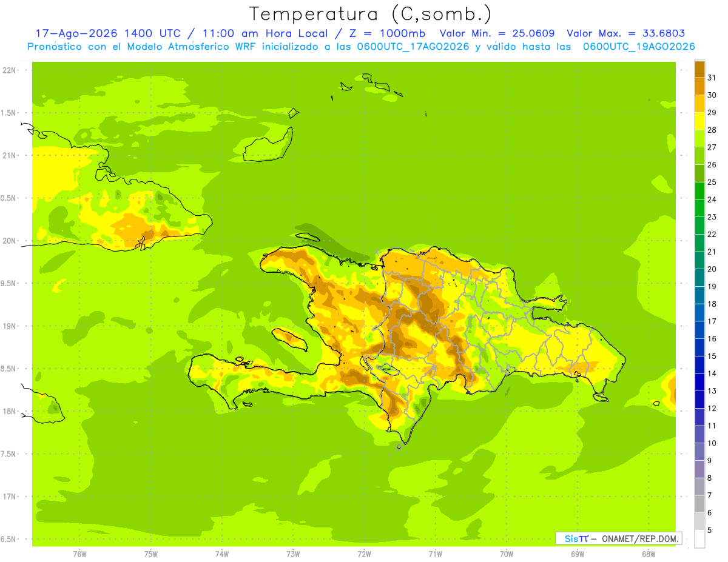Click the colorbar label "10"
Viewport: 728px width, 562px height.
click(712, 443)
